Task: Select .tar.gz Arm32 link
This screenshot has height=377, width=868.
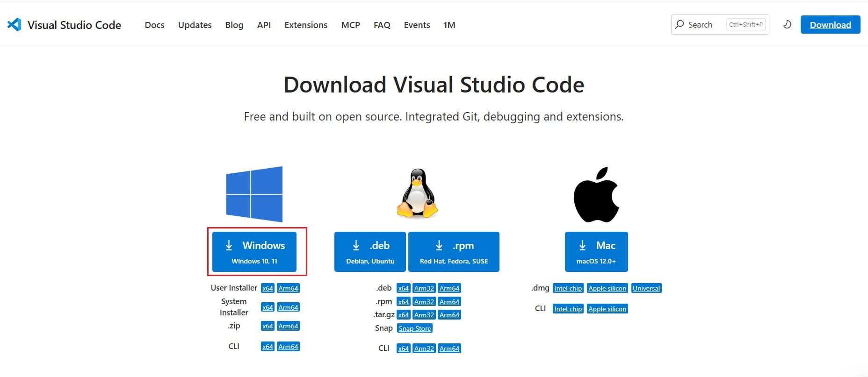Action: pyautogui.click(x=424, y=315)
